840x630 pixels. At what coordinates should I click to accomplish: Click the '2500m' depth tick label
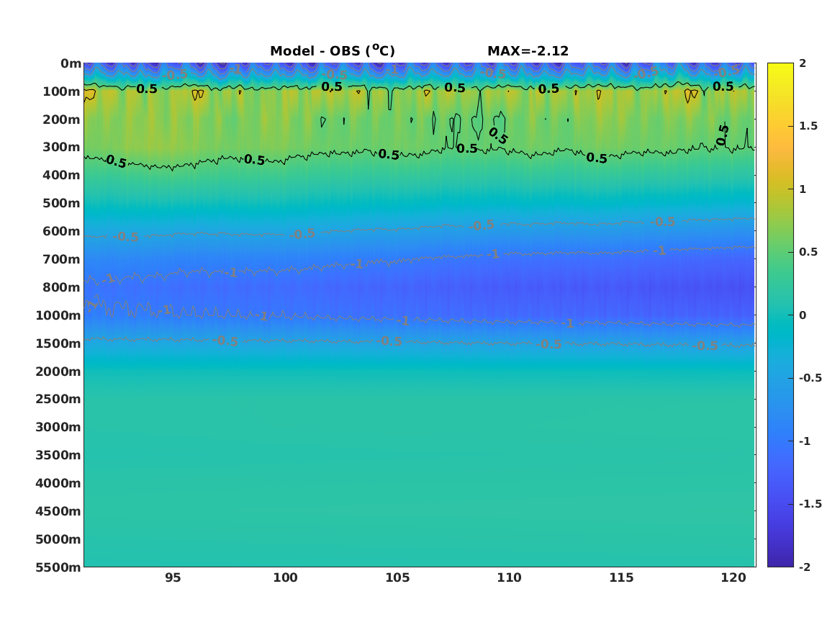tap(58, 399)
